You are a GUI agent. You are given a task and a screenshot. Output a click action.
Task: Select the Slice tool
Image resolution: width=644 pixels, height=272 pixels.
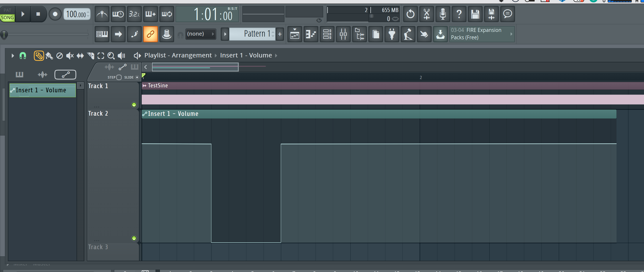point(90,55)
